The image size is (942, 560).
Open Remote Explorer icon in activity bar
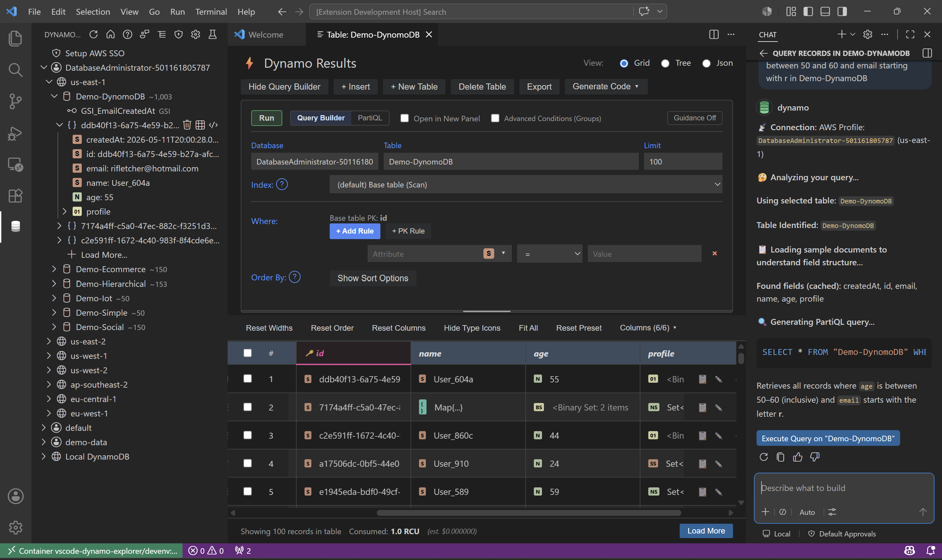coord(15,164)
